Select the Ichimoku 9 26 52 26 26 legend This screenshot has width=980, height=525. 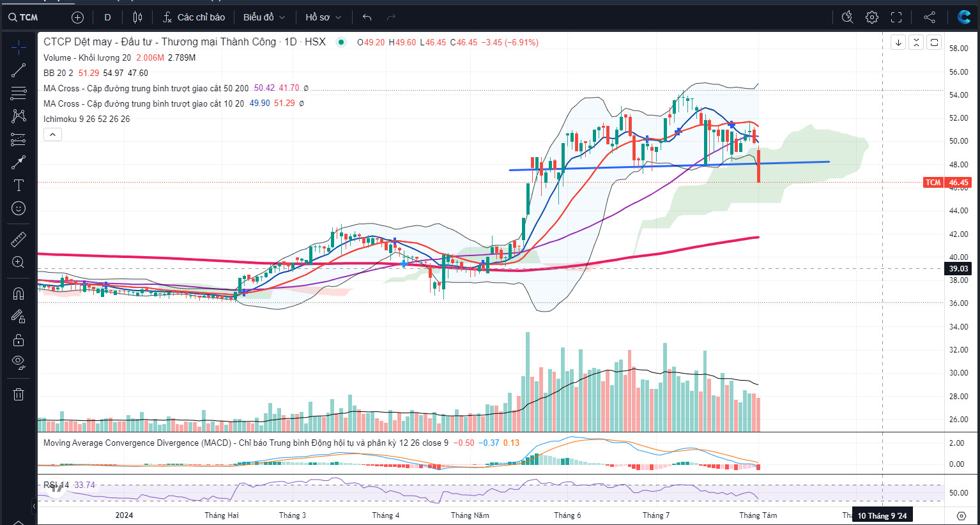[x=86, y=119]
